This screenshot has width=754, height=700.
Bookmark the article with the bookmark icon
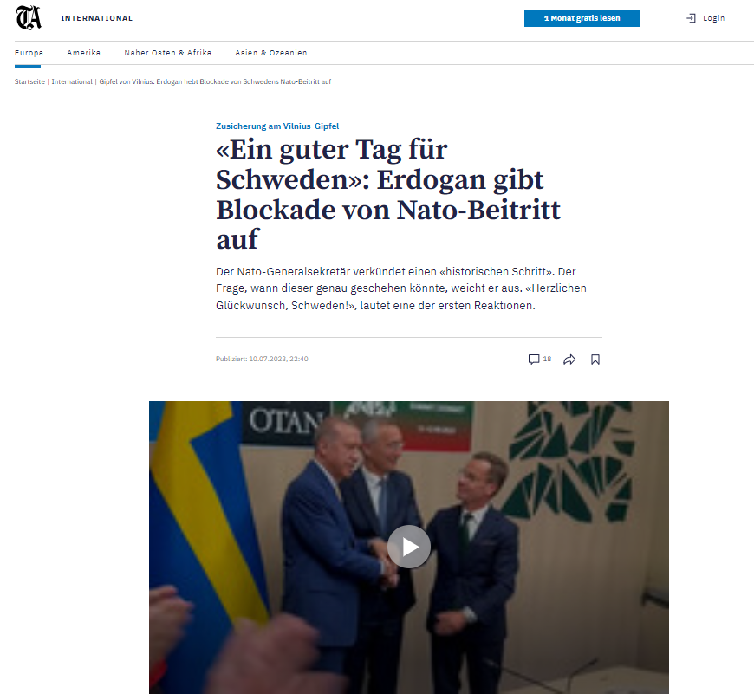point(595,360)
